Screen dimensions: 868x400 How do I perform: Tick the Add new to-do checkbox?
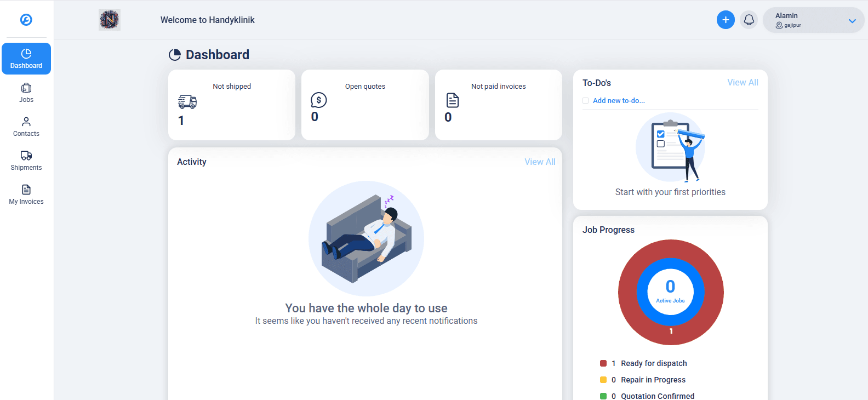click(x=586, y=101)
